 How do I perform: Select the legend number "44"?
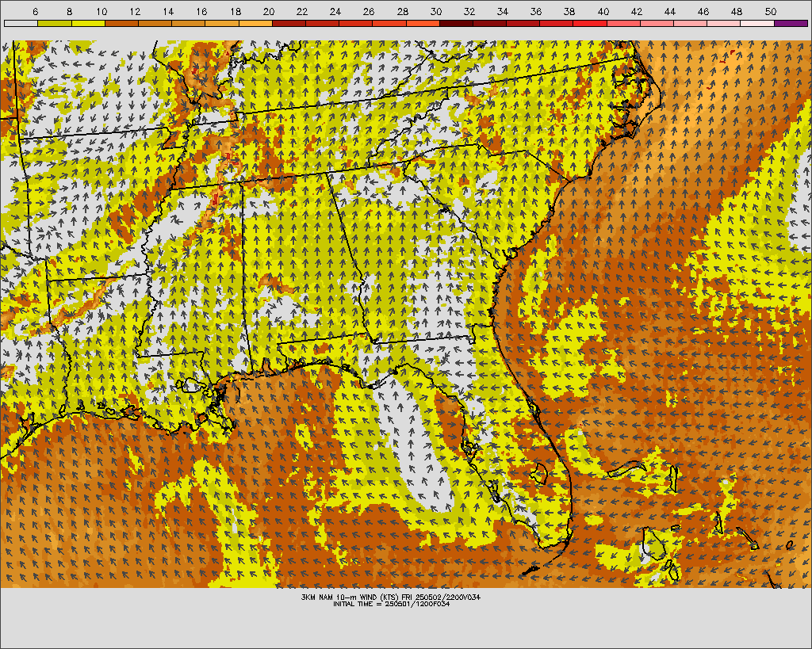(x=669, y=11)
